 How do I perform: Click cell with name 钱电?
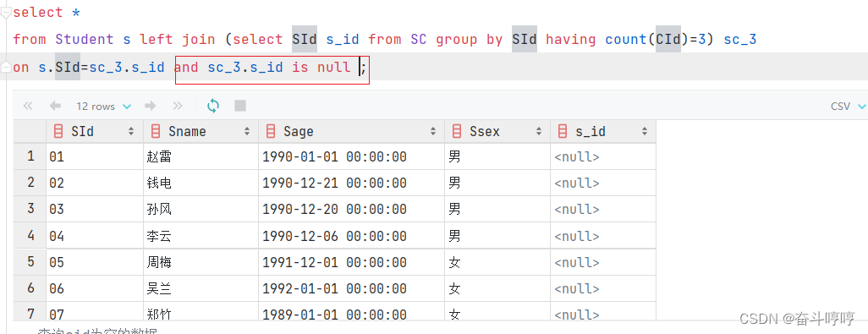coord(201,183)
